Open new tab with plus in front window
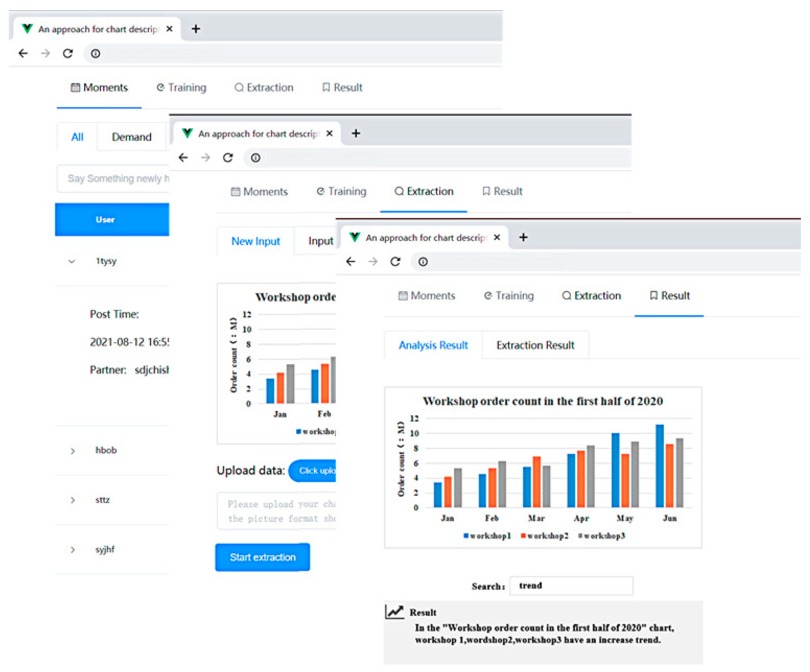This screenshot has width=810, height=672. coord(523,237)
